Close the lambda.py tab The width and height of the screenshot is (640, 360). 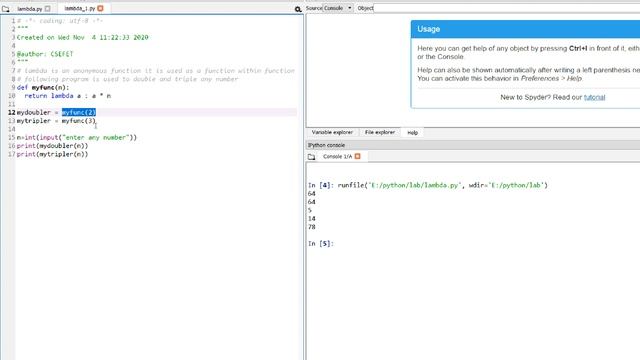point(48,8)
